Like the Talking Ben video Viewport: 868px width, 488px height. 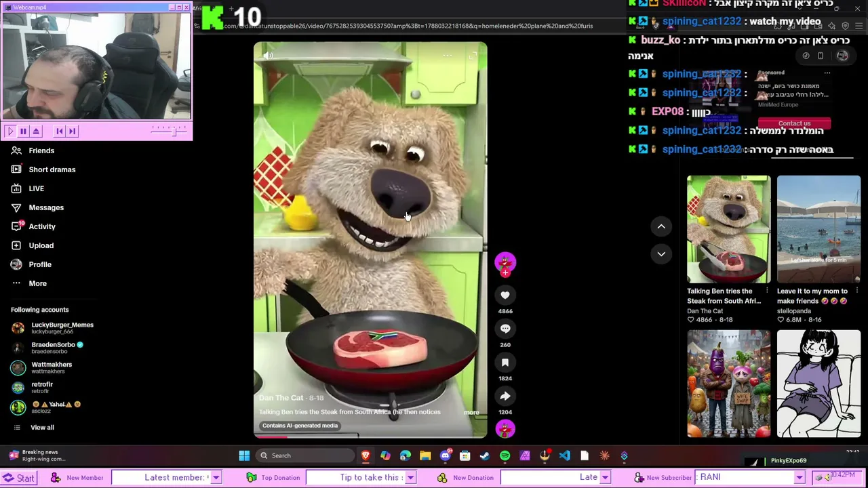click(505, 295)
